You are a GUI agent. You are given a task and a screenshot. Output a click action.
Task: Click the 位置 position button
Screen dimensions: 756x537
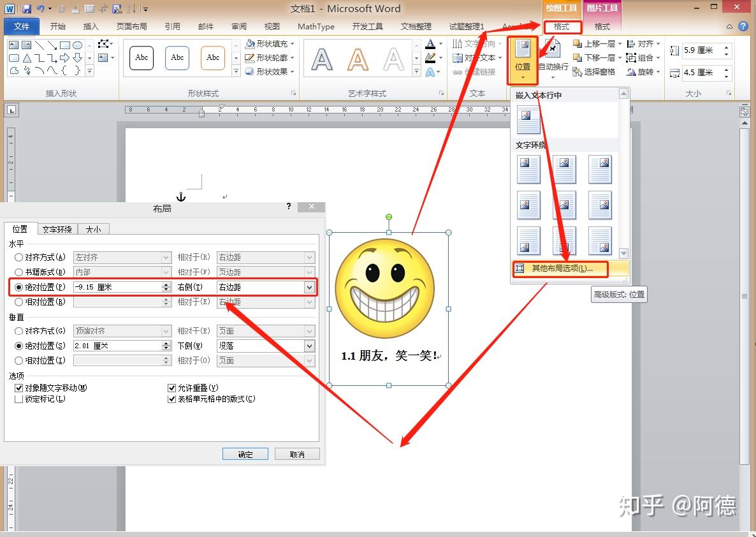[523, 61]
